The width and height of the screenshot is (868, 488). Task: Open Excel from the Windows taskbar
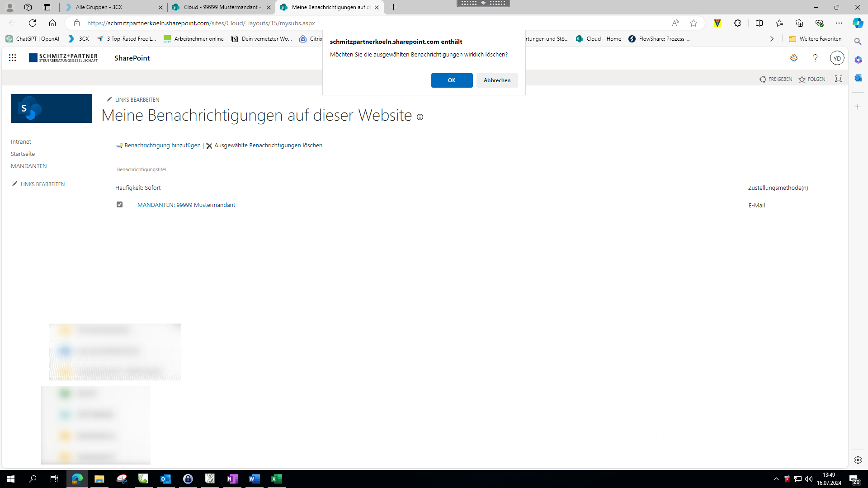pyautogui.click(x=277, y=479)
